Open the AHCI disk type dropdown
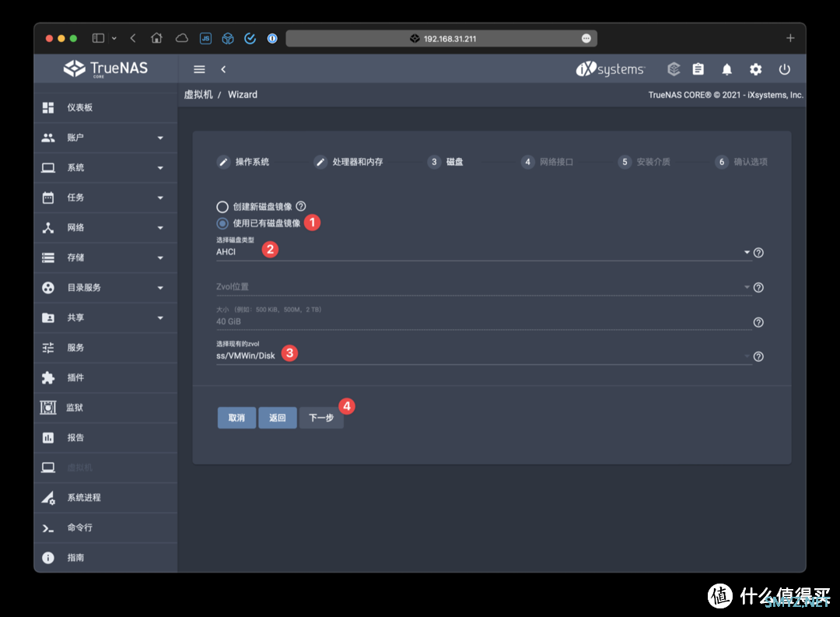840x617 pixels. pos(481,252)
